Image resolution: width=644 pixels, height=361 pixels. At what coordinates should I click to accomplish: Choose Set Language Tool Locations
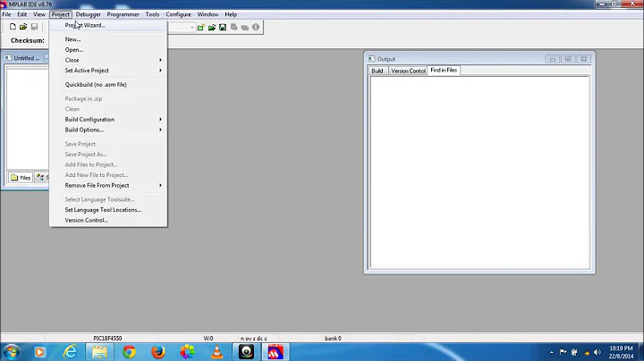tap(103, 210)
